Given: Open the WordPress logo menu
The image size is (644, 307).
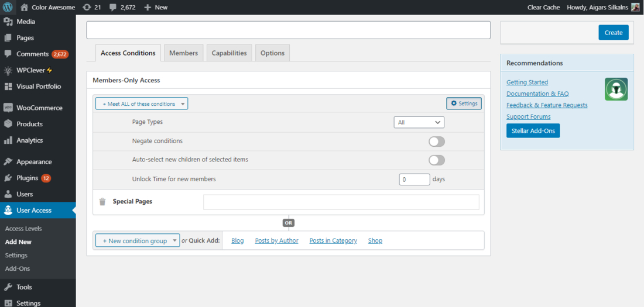Looking at the screenshot, I should pyautogui.click(x=8, y=8).
